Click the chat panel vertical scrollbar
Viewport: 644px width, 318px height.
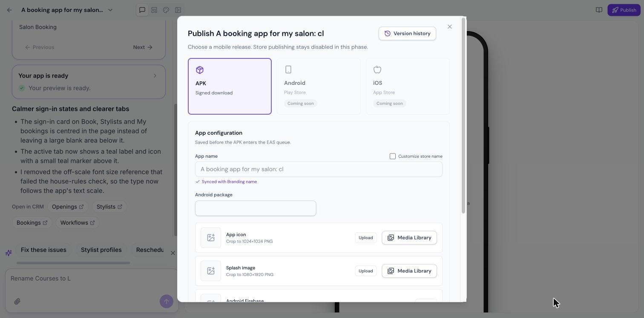pyautogui.click(x=175, y=170)
